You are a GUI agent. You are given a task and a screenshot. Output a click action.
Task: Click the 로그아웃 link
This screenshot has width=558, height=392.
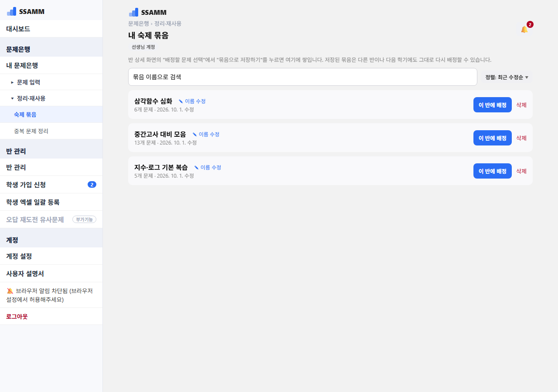[x=17, y=317]
